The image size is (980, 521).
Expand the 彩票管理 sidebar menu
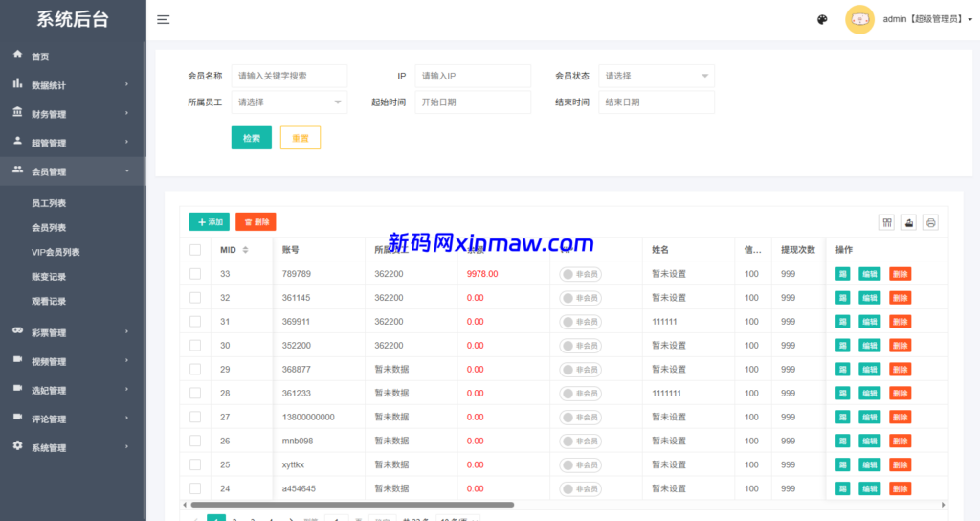[73, 332]
